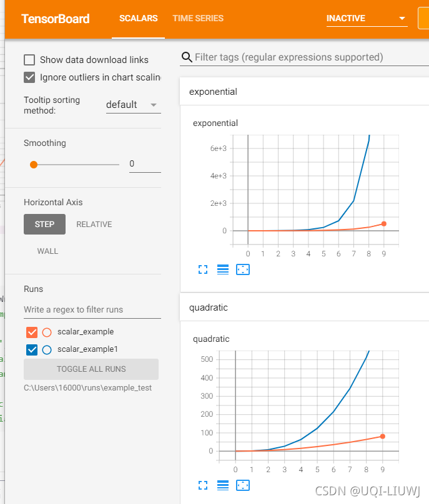429x504 pixels.
Task: Uncheck the scalar_example1 run checkbox
Action: click(x=32, y=350)
